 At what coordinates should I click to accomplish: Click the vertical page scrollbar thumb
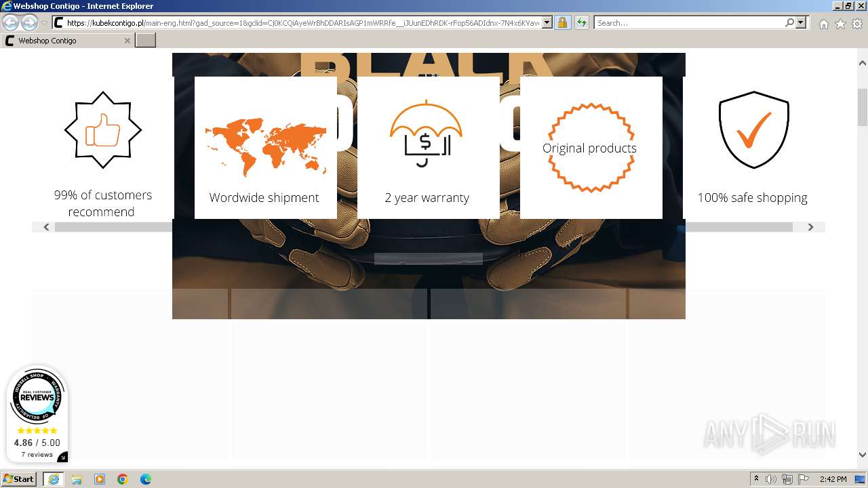pos(863,107)
